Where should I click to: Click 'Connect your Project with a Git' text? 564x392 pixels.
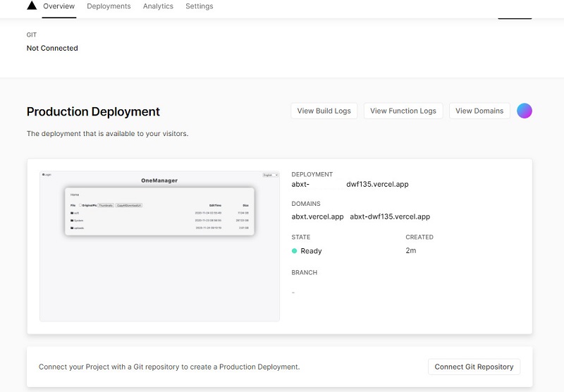(169, 367)
